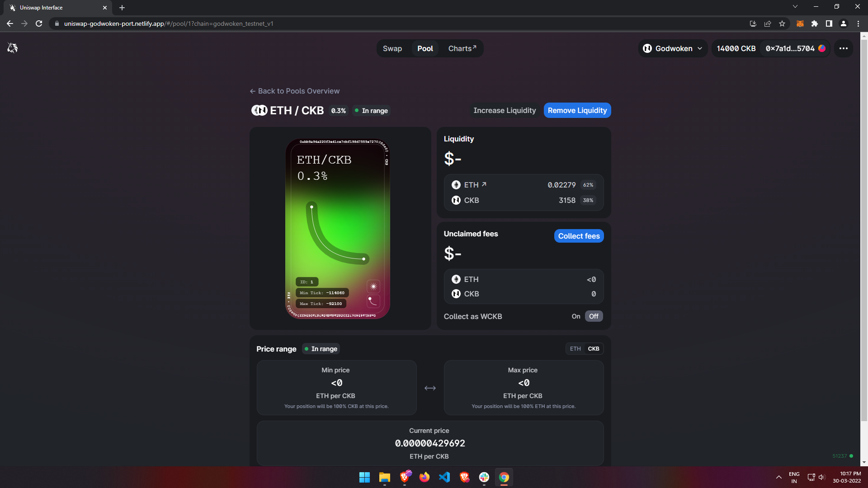
Task: Click the ETH/CKB position NFT card
Action: 337,228
